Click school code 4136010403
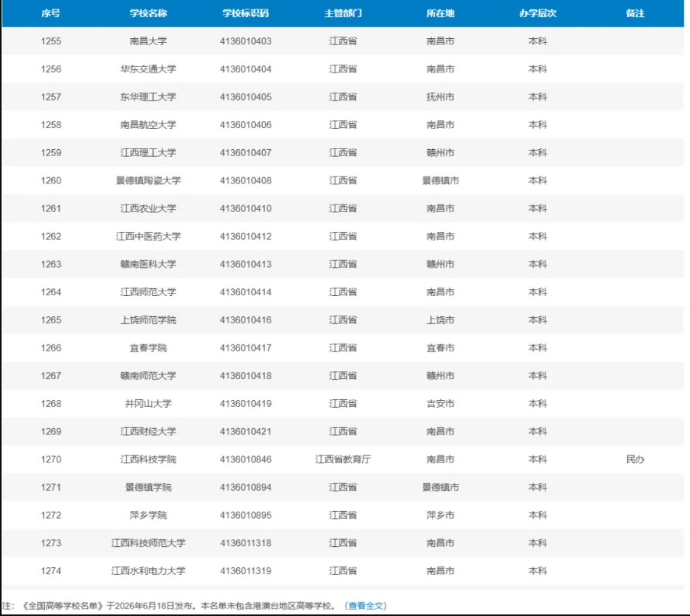Viewport: 690px width, 616px height. 246,41
